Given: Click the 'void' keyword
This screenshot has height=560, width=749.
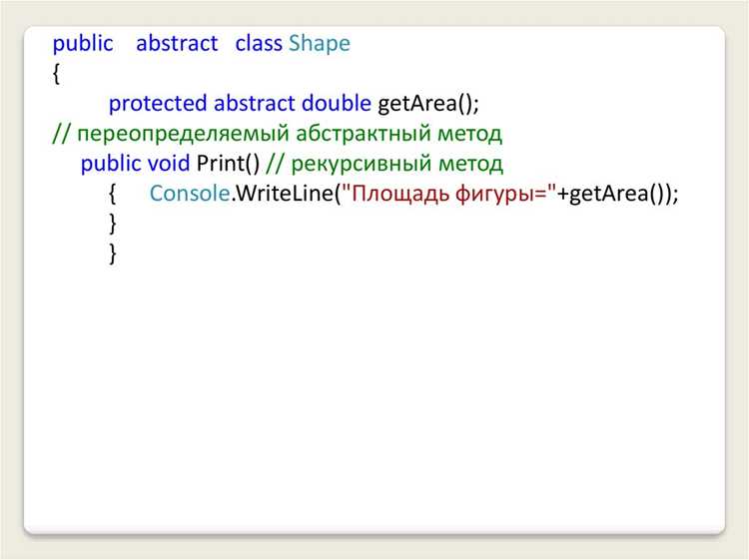Looking at the screenshot, I should point(169,164).
